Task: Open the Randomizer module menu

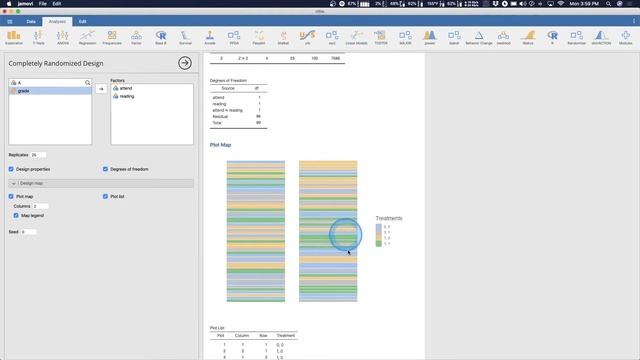Action: pyautogui.click(x=577, y=38)
